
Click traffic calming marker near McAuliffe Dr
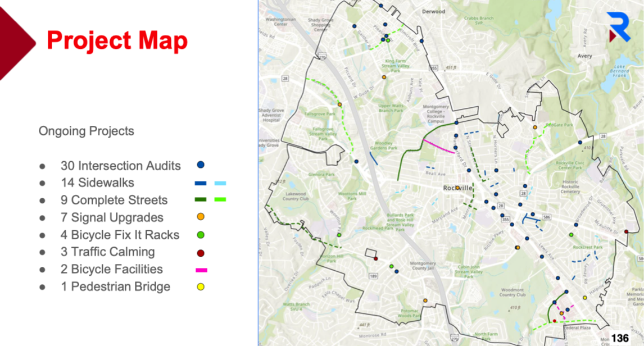click(x=626, y=231)
